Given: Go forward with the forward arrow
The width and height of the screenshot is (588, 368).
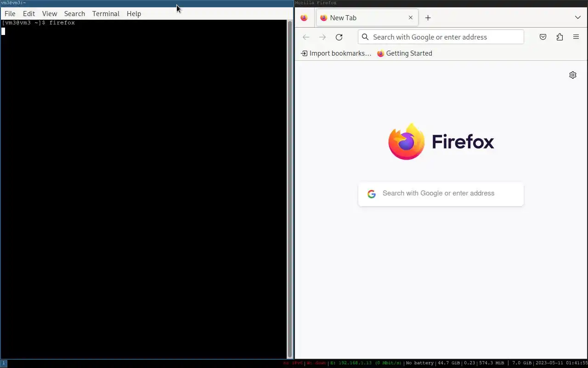Looking at the screenshot, I should (322, 37).
